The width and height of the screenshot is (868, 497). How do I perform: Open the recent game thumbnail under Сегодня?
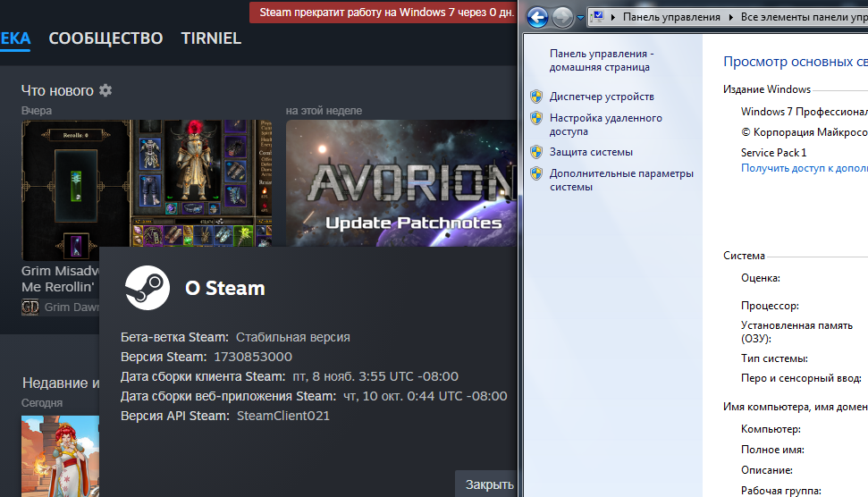click(60, 456)
